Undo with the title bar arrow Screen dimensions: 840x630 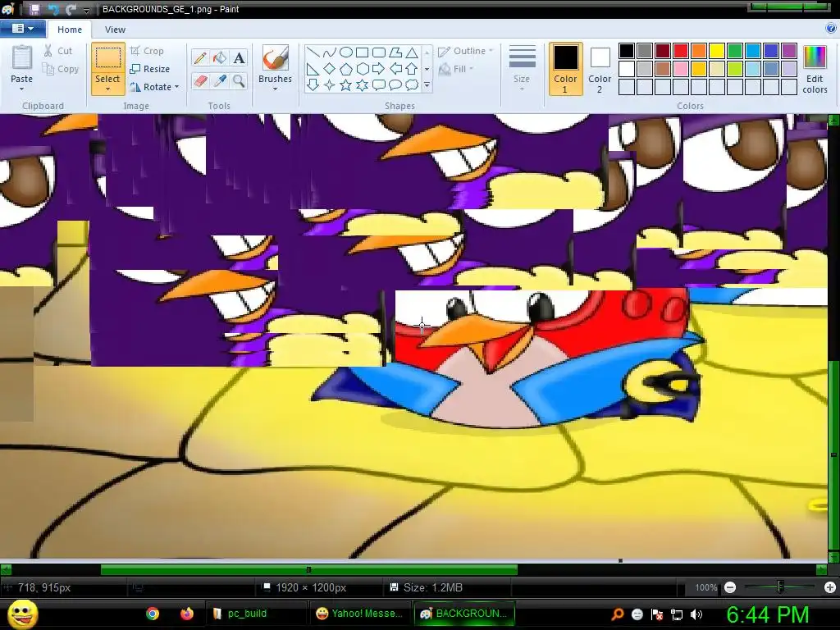click(53, 9)
